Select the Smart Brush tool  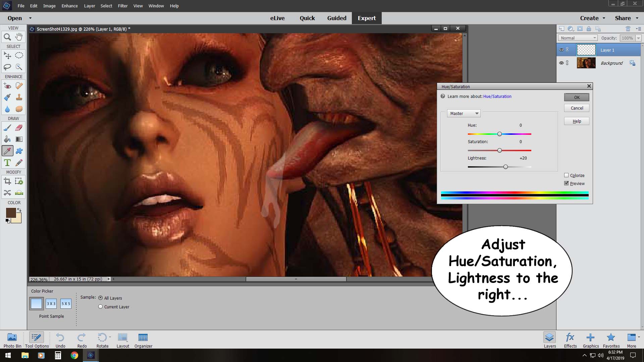[7, 98]
